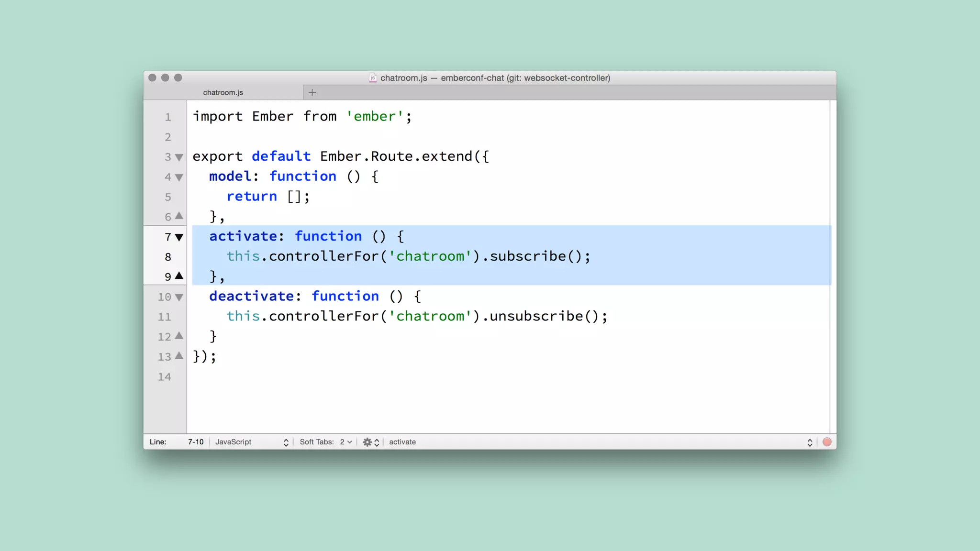The width and height of the screenshot is (980, 551).
Task: Click the new tab plus icon
Action: pyautogui.click(x=312, y=92)
